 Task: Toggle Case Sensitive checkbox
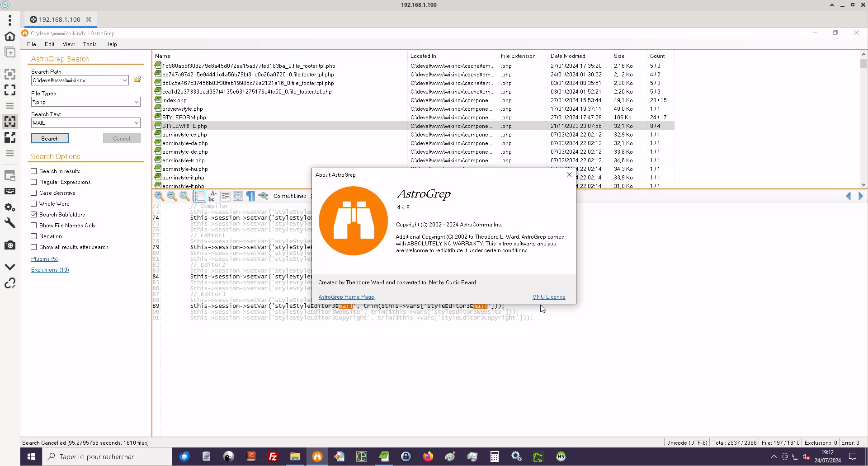(x=34, y=193)
